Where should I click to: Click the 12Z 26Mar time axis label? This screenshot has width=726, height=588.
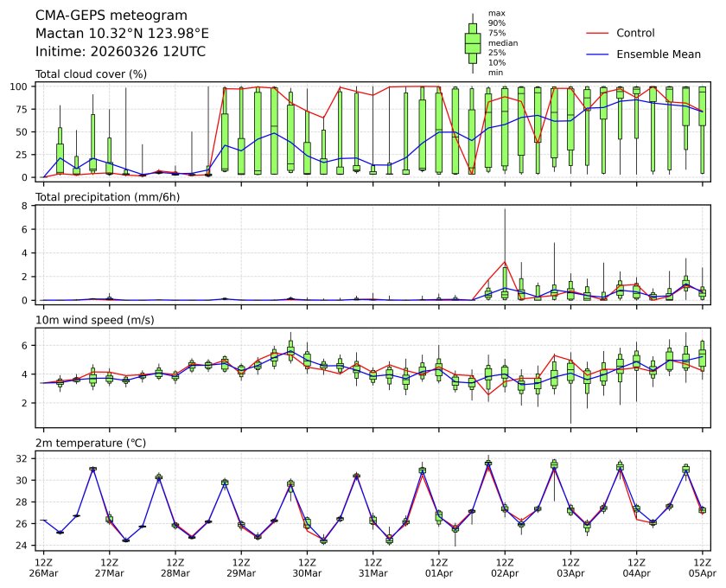(x=43, y=567)
